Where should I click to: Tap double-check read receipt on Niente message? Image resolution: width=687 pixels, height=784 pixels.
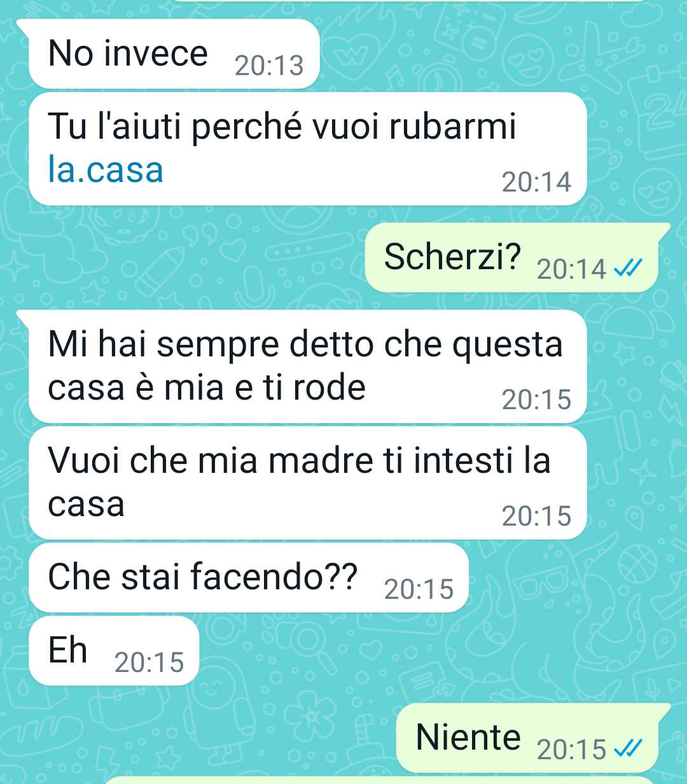(626, 749)
